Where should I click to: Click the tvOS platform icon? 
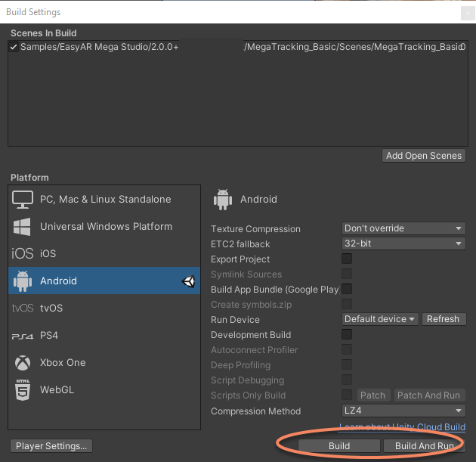coord(23,309)
